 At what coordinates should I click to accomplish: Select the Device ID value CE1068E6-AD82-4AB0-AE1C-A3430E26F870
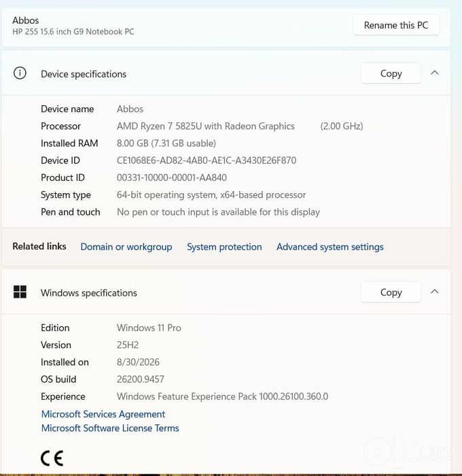point(207,160)
